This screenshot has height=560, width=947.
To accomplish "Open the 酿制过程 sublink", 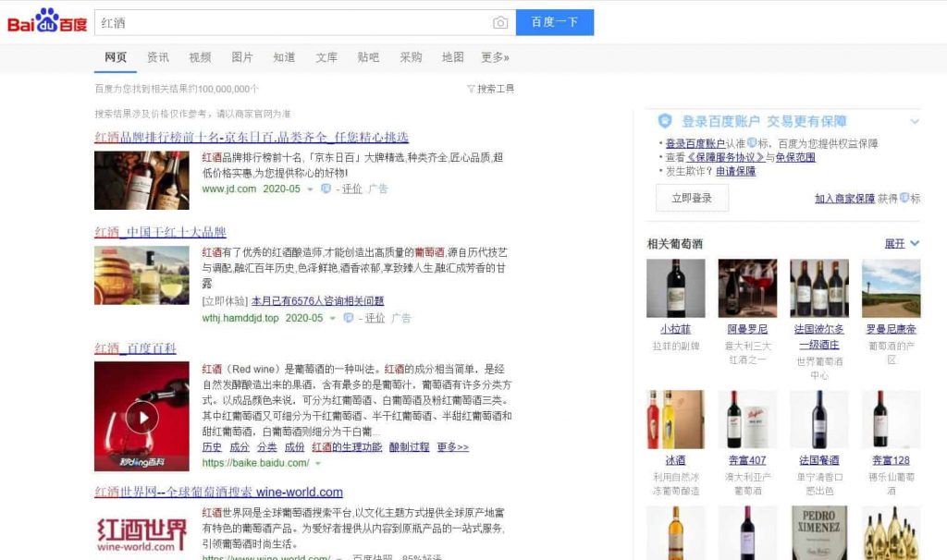I will [409, 447].
